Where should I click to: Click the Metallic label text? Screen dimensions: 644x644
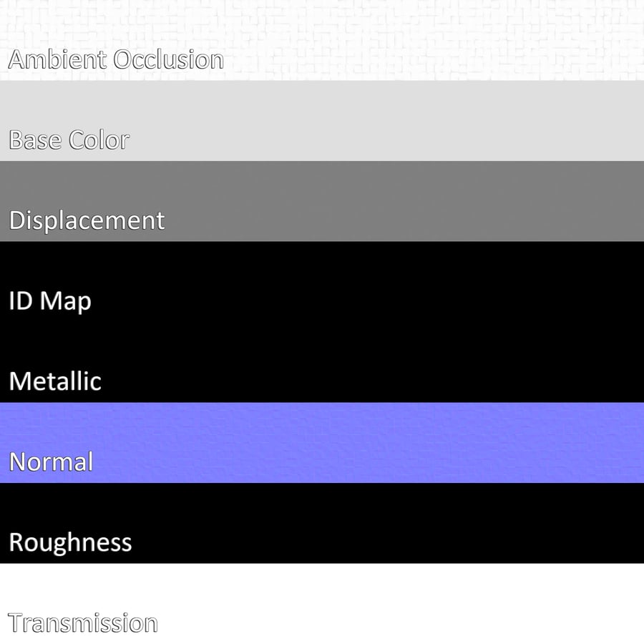pyautogui.click(x=55, y=381)
